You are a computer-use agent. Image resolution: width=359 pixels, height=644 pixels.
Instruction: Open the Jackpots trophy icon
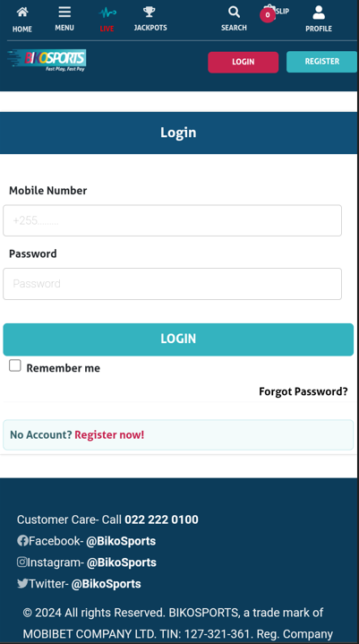(150, 12)
